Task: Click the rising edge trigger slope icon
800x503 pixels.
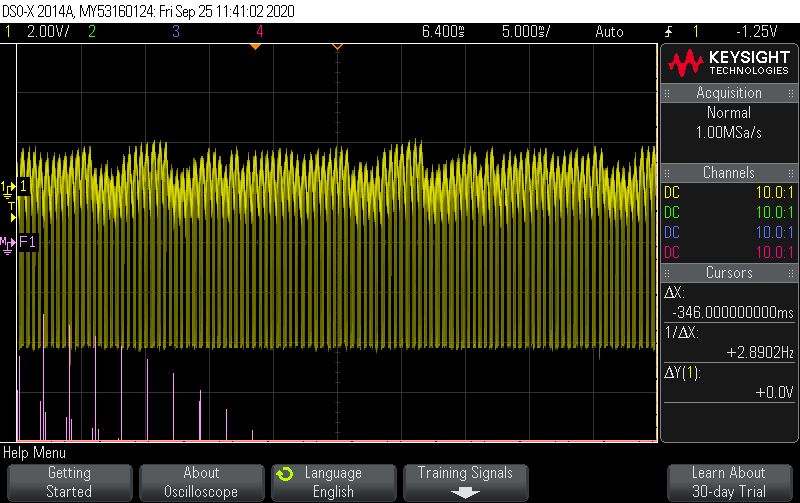Action: (x=668, y=32)
